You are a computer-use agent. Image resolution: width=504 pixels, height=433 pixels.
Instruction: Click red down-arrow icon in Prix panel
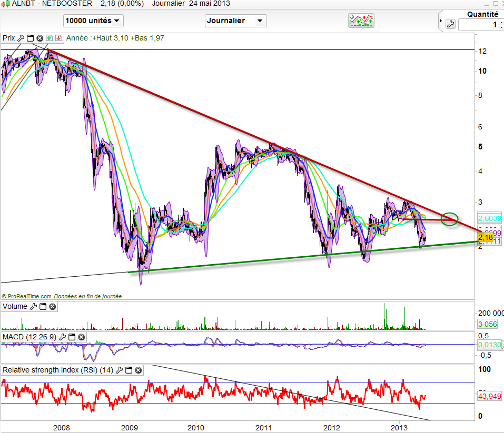(58, 38)
